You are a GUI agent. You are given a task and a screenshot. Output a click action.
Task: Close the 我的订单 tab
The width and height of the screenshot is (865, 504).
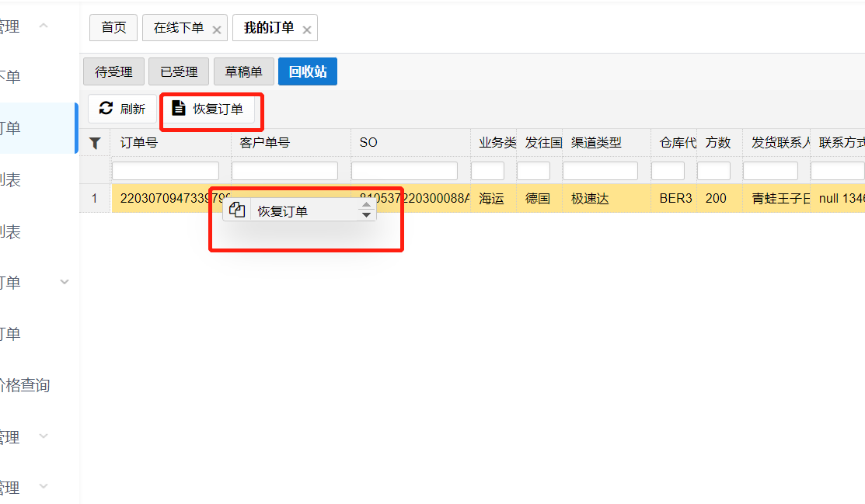click(x=307, y=30)
